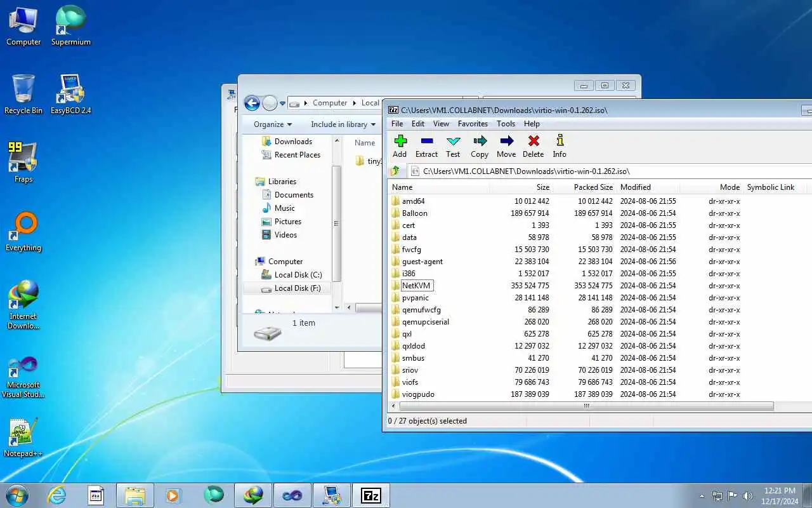Image resolution: width=812 pixels, height=508 pixels.
Task: Open the File menu in 7-Zip
Action: click(397, 124)
